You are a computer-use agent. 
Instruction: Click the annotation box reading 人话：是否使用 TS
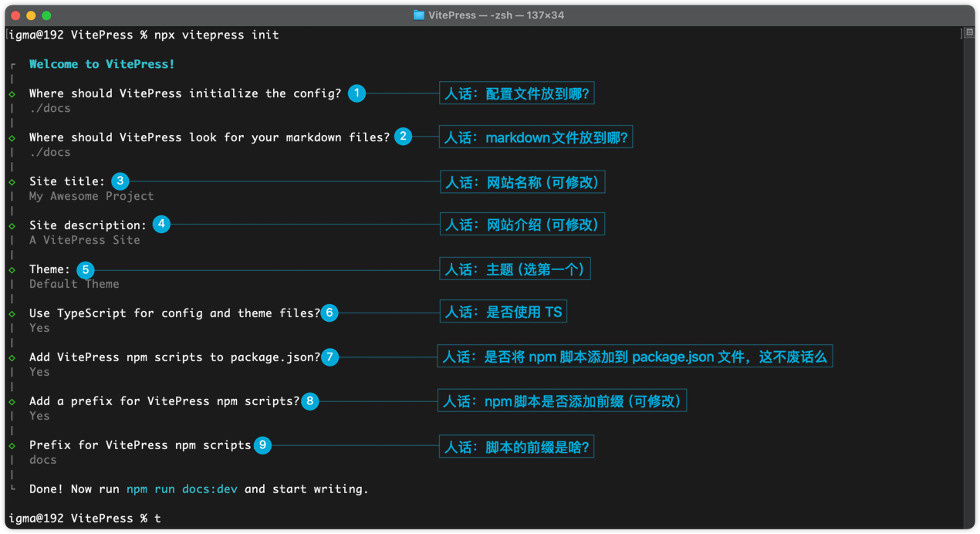click(x=503, y=312)
